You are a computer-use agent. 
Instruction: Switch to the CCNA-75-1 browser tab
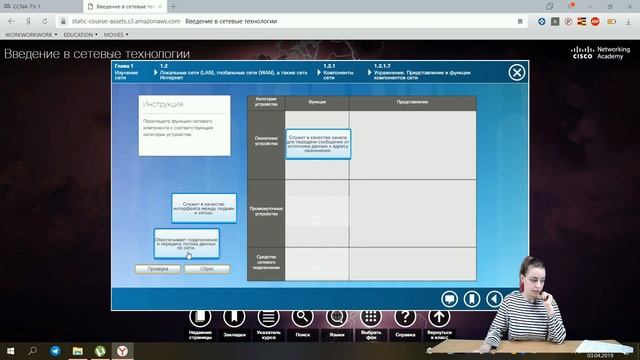41,7
